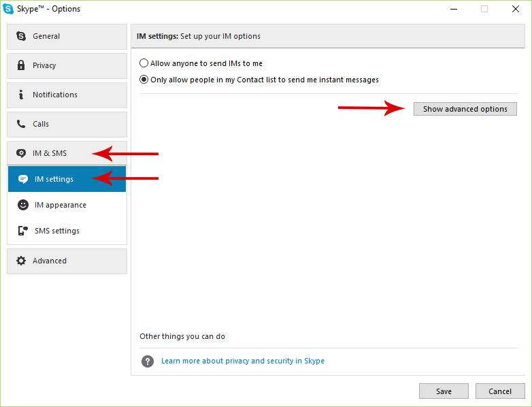This screenshot has height=407, width=532.
Task: Click the phone handset icon beside Calls
Action: coord(21,124)
